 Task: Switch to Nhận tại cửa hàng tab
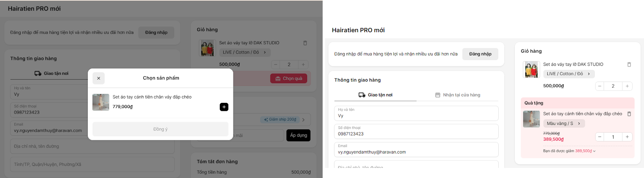coord(458,95)
